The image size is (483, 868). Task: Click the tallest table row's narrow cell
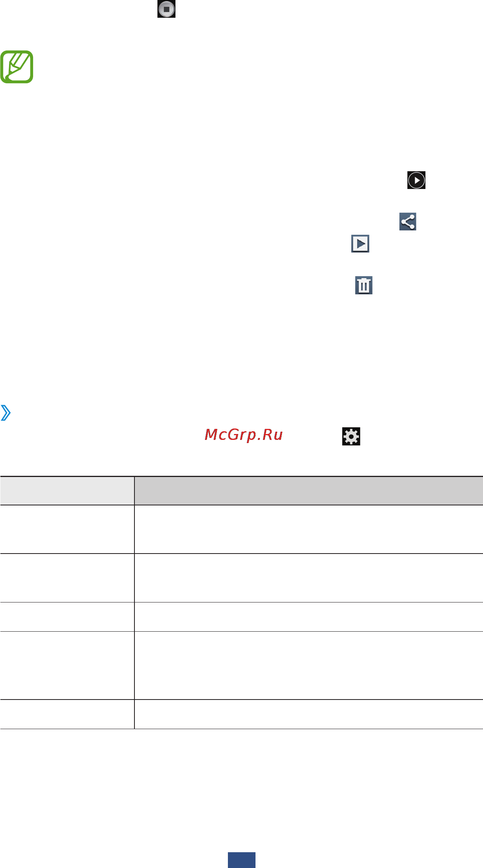(x=67, y=666)
